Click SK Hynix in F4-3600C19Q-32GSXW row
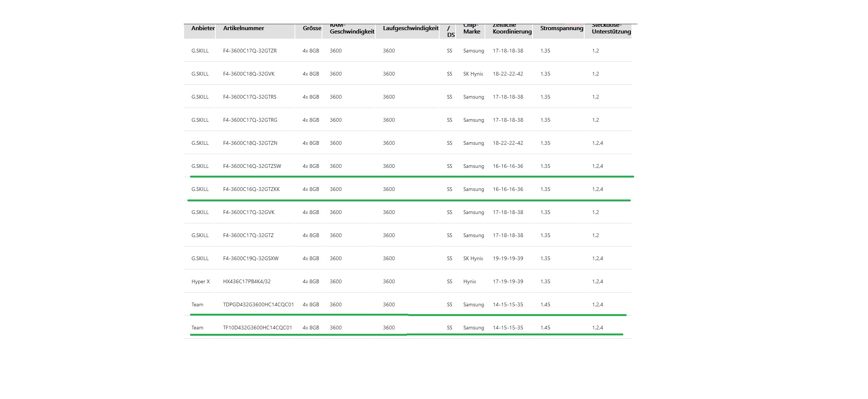The width and height of the screenshot is (868, 399). pyautogui.click(x=473, y=258)
